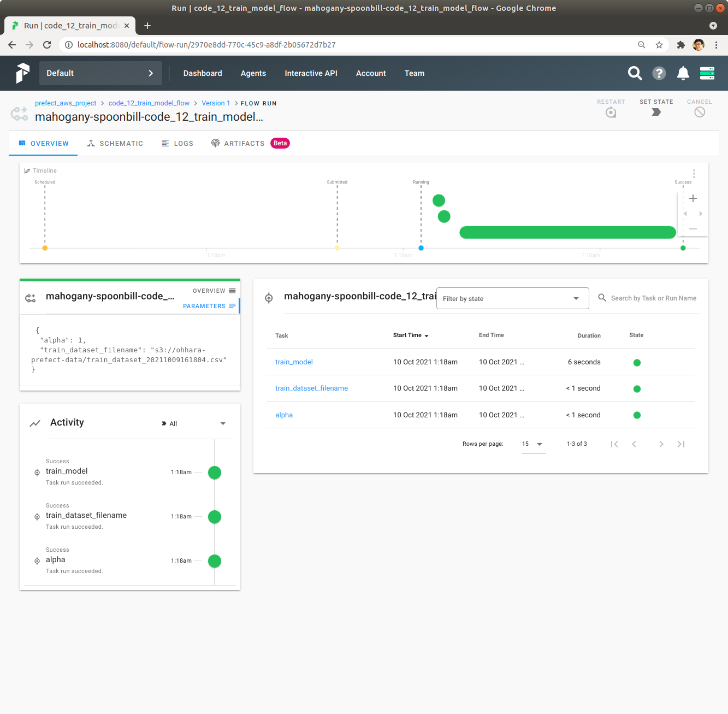Change rows per page dropdown value 15

[534, 444]
